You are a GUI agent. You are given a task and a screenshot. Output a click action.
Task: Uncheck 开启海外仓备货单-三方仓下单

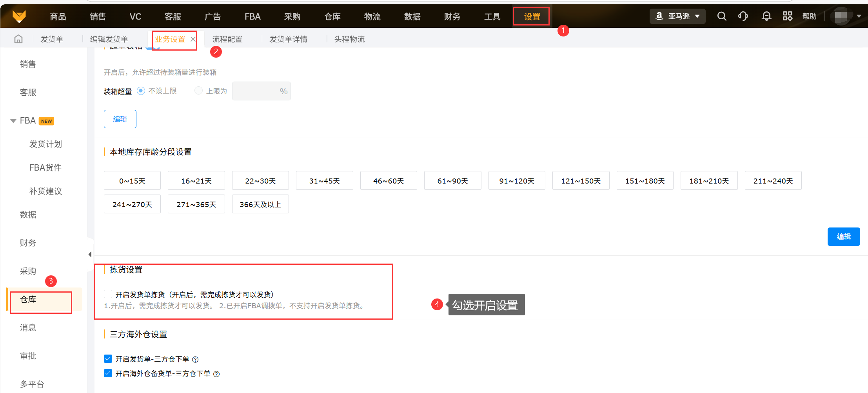pyautogui.click(x=108, y=373)
